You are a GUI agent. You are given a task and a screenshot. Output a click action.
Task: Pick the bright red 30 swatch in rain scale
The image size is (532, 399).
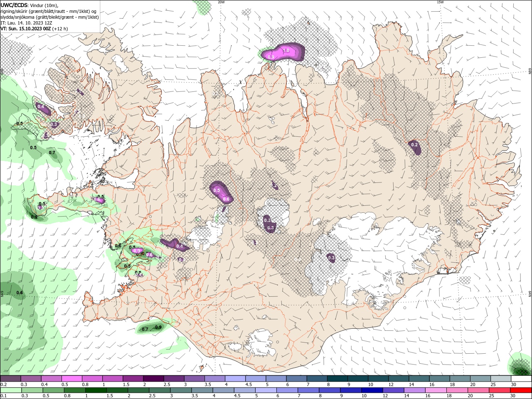click(x=521, y=390)
